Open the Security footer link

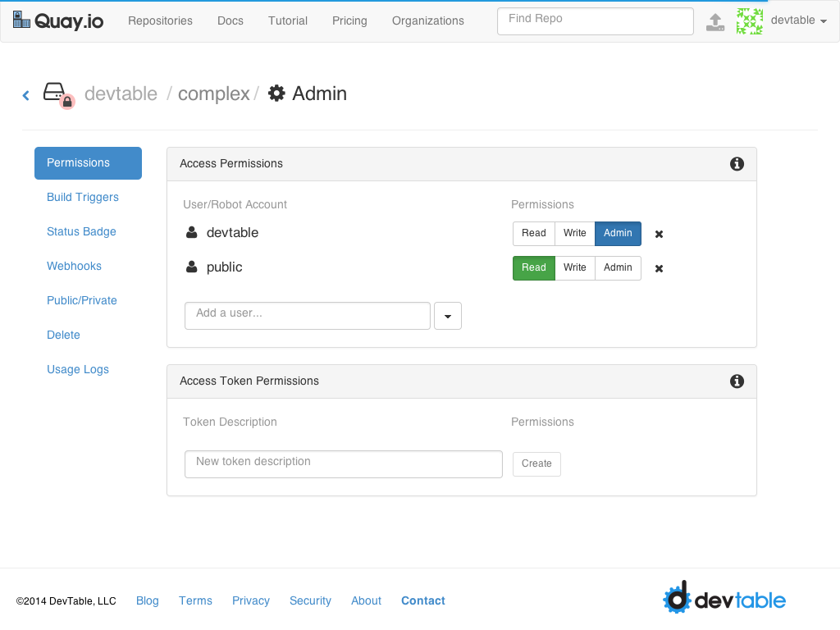pos(310,600)
